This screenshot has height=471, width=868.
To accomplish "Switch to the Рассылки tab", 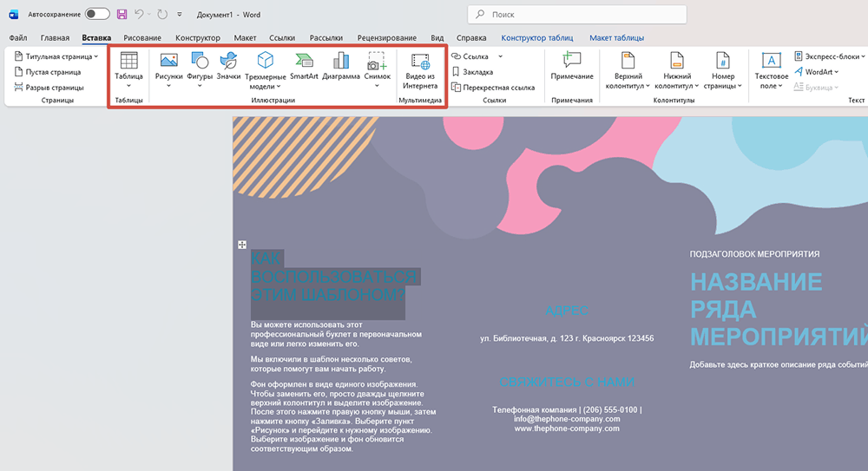I will click(326, 37).
